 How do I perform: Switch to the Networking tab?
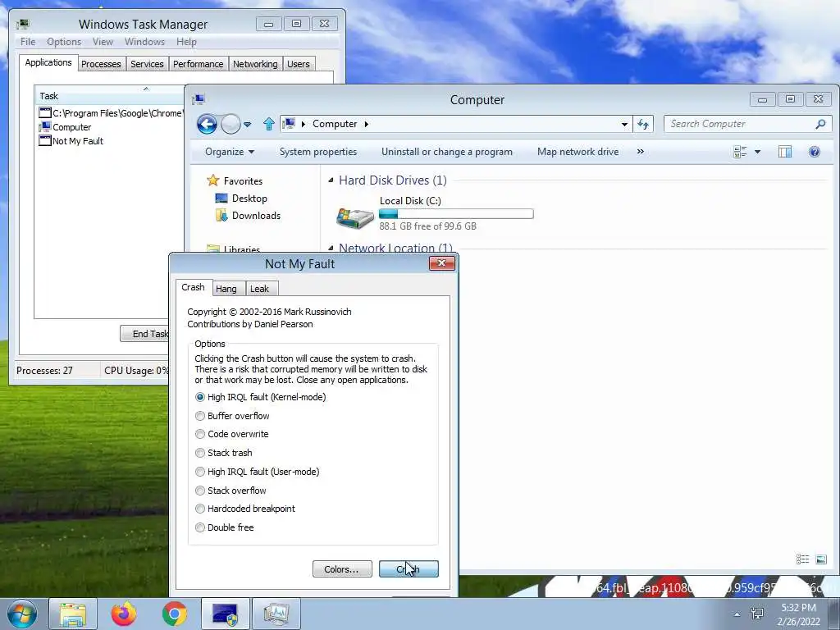pos(255,64)
